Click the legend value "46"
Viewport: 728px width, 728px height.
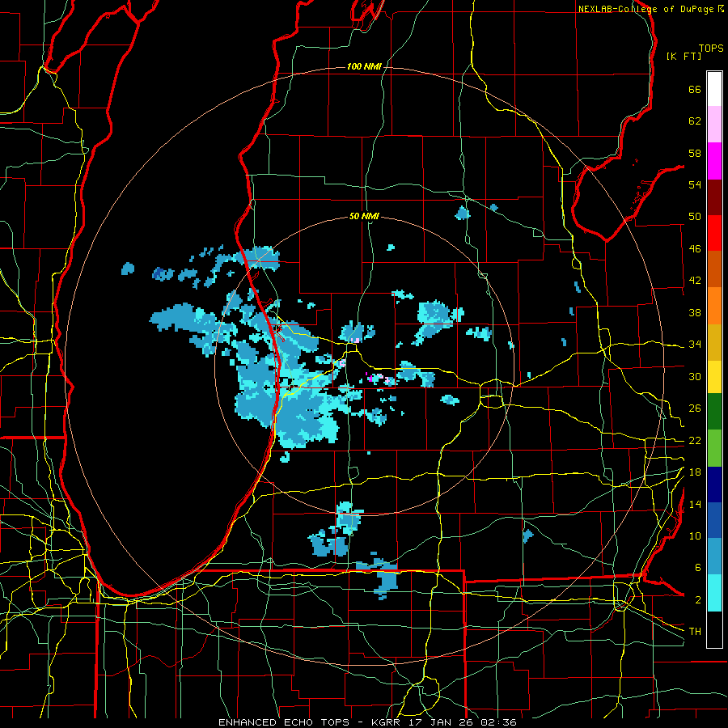pos(695,249)
